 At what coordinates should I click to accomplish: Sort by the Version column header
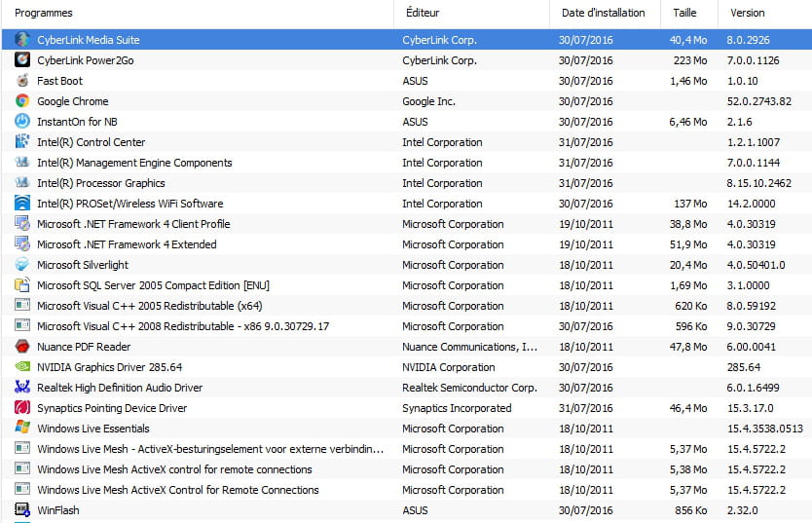coord(748,13)
